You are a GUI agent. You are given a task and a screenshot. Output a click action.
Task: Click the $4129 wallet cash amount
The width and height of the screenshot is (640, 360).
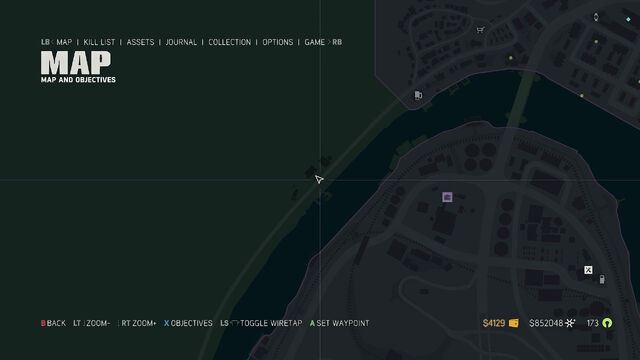(x=494, y=323)
